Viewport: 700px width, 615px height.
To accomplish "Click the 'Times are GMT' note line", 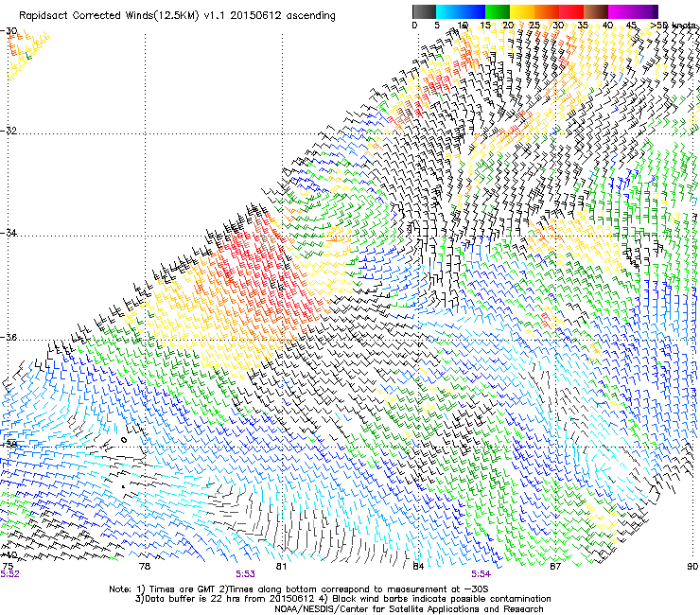I will 299,589.
